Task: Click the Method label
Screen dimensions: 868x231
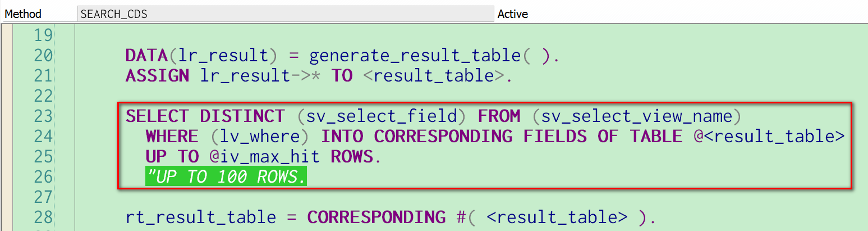Action: [23, 14]
